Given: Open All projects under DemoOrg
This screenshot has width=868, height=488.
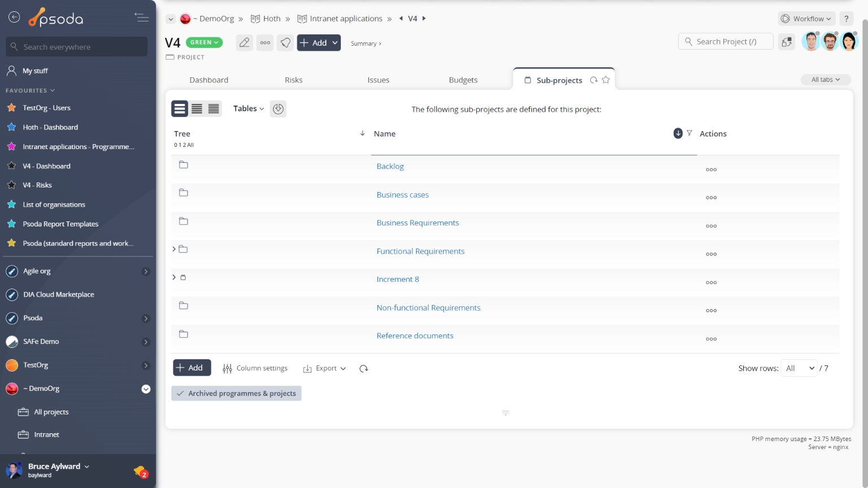Looking at the screenshot, I should coord(51,412).
